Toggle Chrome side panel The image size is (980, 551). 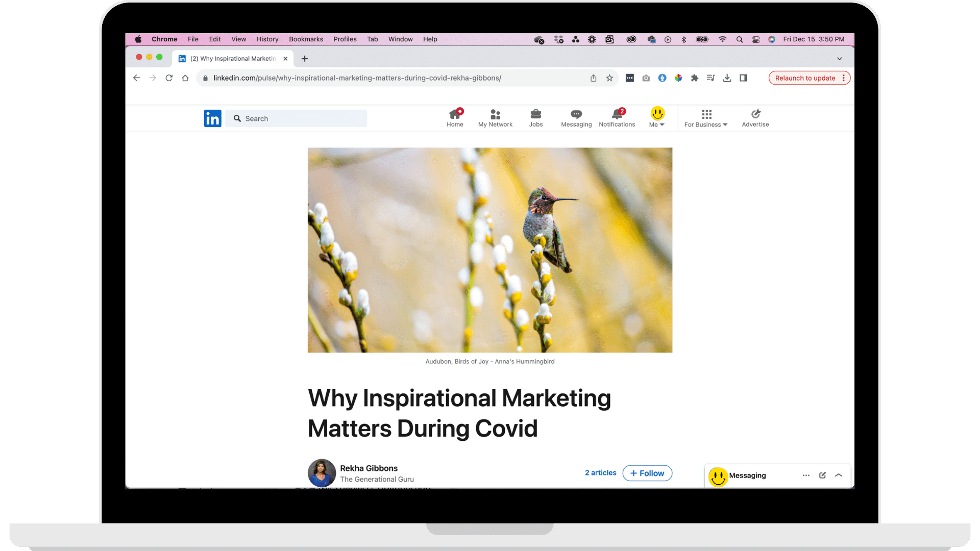coord(743,78)
